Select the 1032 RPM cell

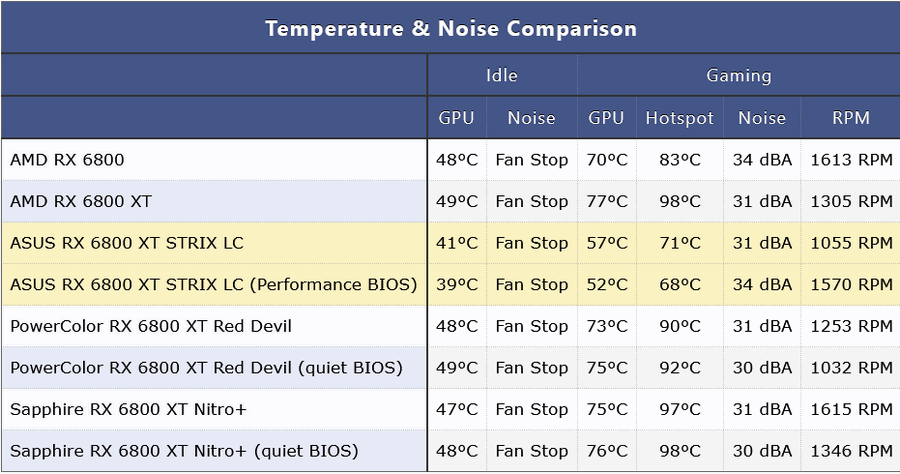851,368
